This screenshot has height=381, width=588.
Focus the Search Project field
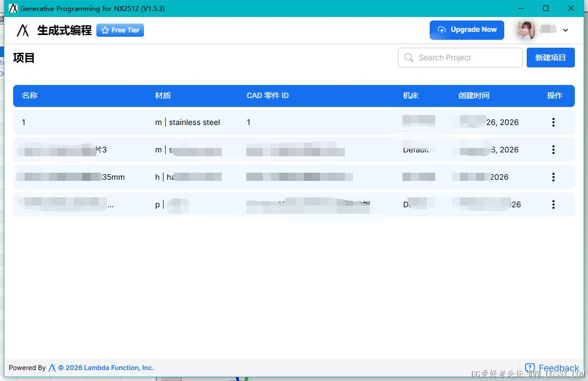(x=460, y=58)
